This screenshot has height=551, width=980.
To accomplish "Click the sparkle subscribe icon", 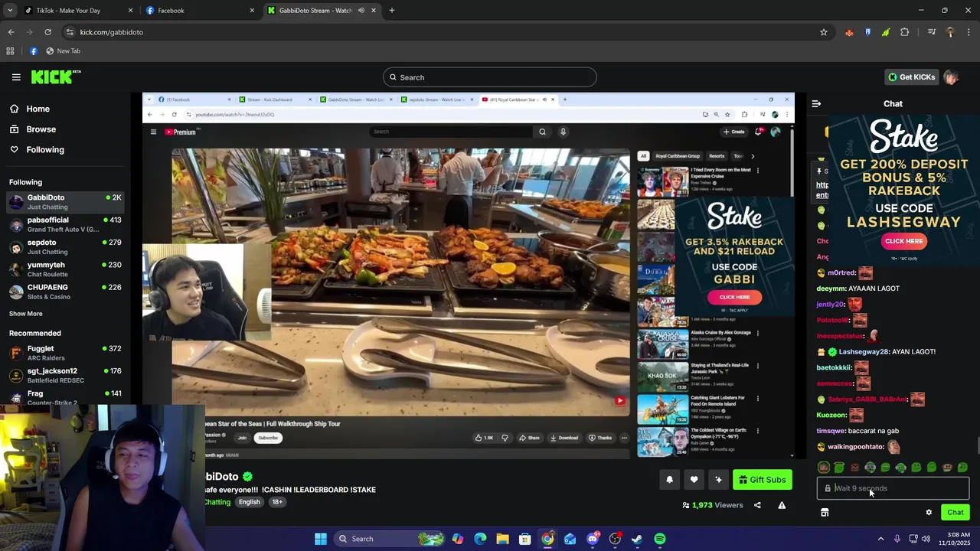I will (x=718, y=480).
